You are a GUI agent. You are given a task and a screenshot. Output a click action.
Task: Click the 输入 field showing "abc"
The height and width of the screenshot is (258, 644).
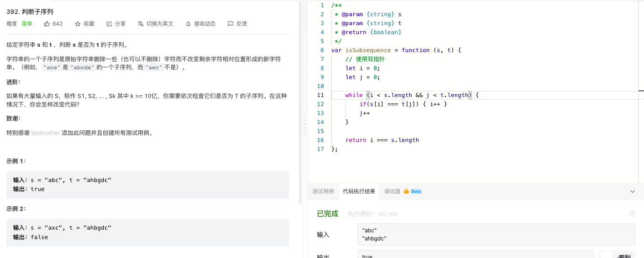click(496, 235)
